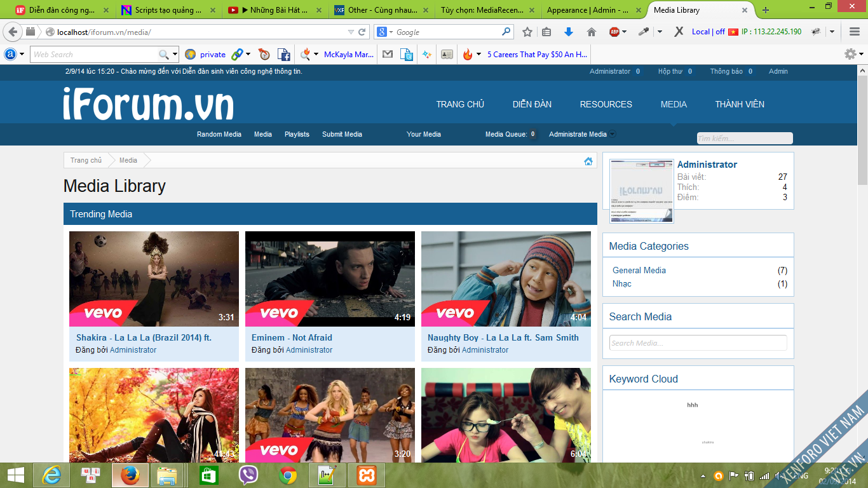Click the Search Media input field
Viewport: 868px width, 488px height.
click(x=698, y=343)
